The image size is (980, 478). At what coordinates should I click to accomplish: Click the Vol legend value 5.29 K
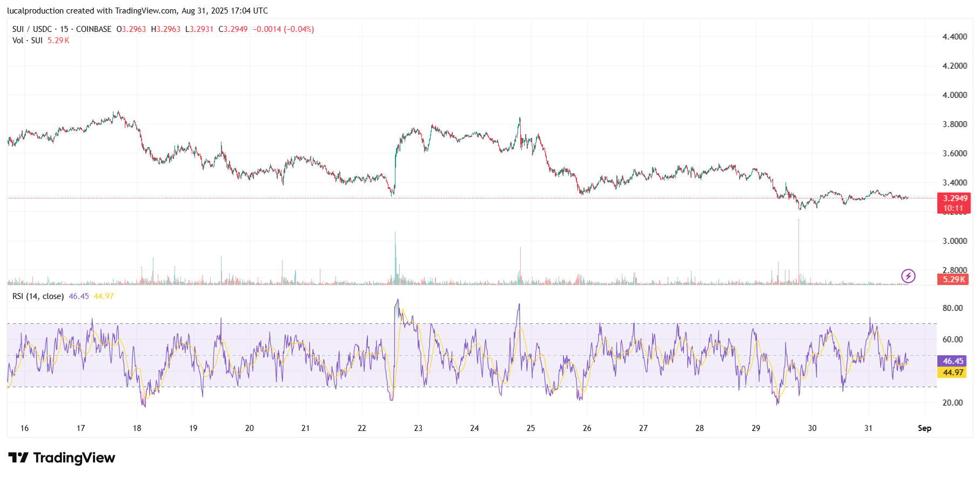click(x=58, y=41)
